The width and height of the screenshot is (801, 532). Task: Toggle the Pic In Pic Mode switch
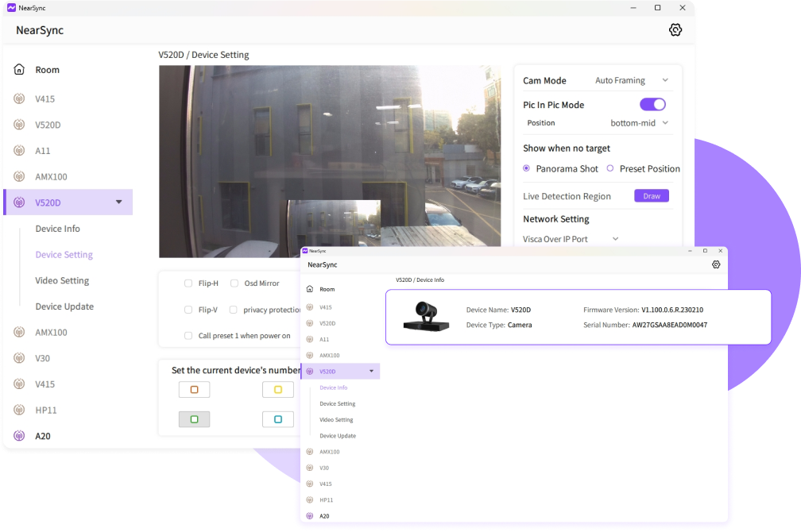[x=652, y=104]
